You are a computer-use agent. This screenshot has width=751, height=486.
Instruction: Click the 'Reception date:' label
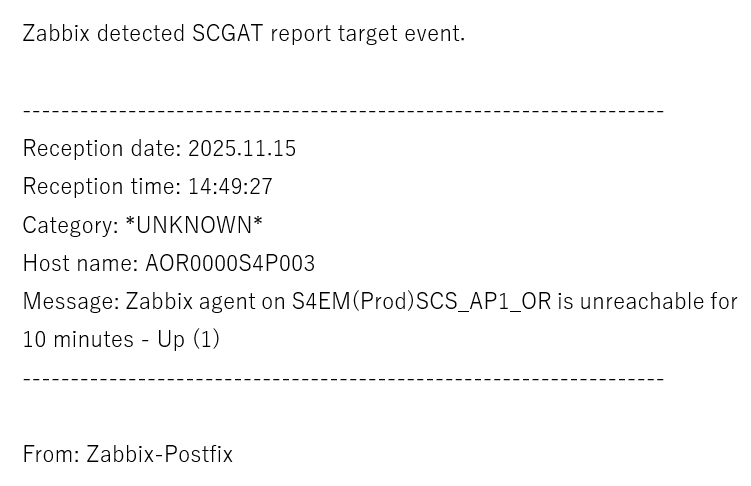(x=102, y=149)
